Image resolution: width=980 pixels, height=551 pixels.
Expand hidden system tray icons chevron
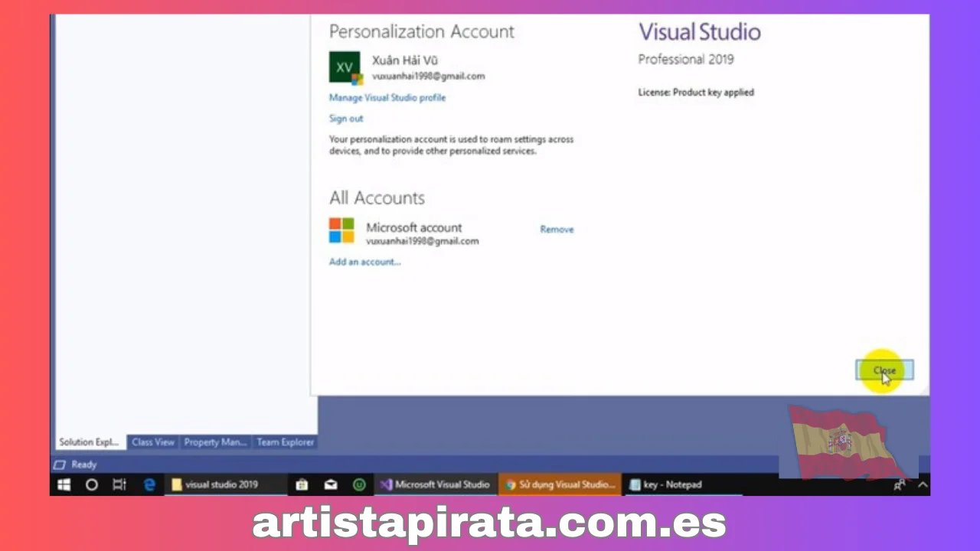[x=923, y=484]
